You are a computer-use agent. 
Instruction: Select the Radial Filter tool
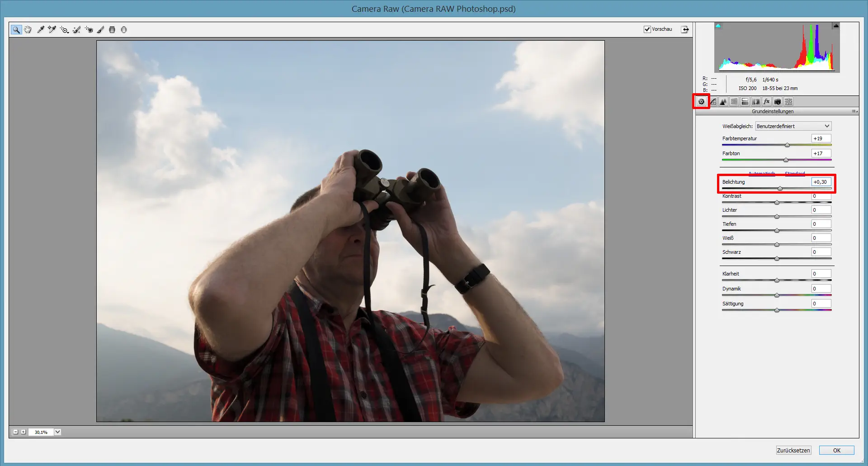tap(124, 29)
